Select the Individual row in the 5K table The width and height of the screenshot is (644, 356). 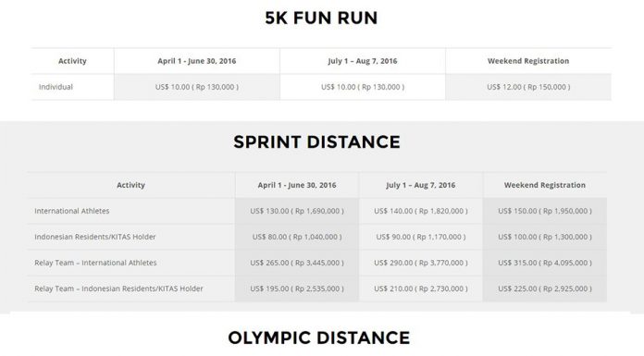click(321, 87)
